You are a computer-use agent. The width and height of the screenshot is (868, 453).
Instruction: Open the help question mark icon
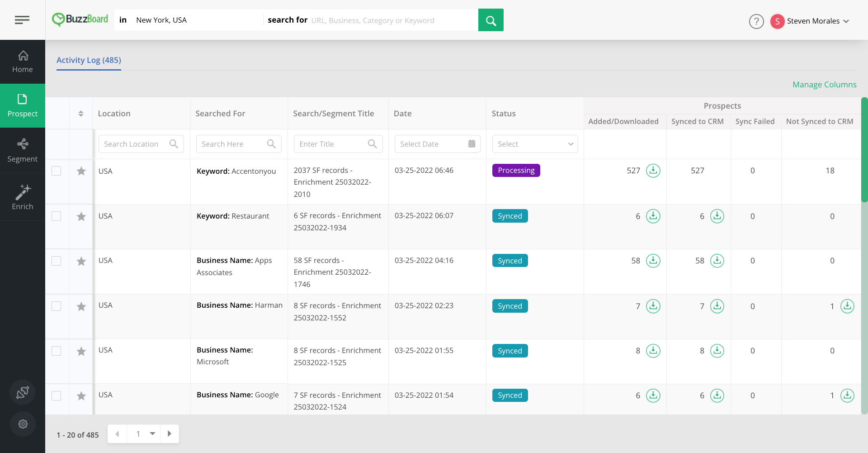click(756, 21)
